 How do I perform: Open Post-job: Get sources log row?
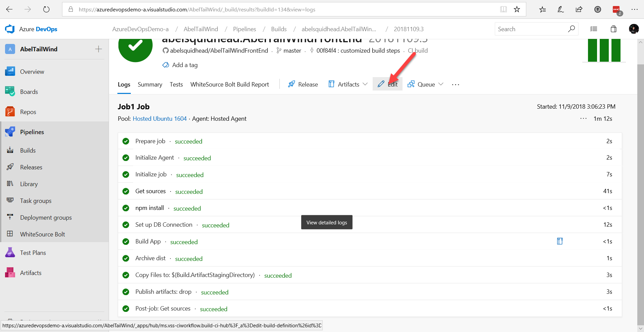click(x=370, y=309)
